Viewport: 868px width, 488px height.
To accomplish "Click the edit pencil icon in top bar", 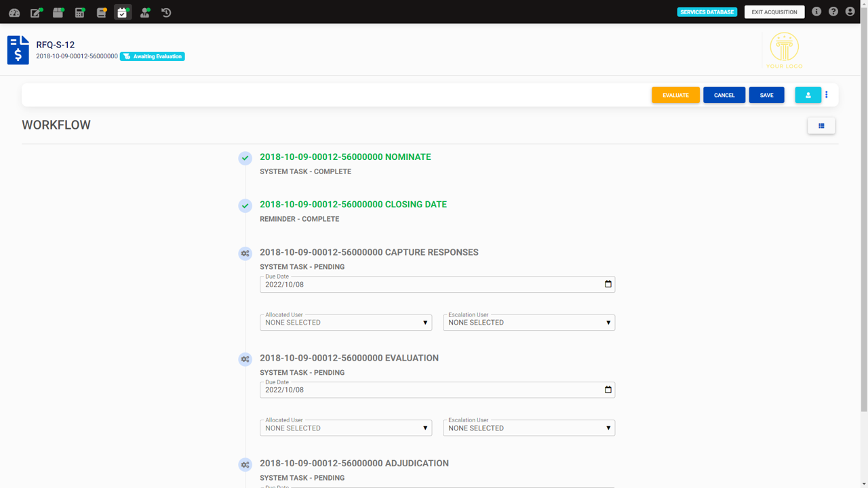I will 36,12.
